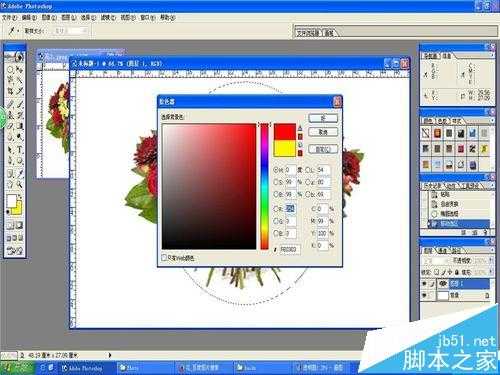The width and height of the screenshot is (500, 375).
Task: Open the Layers panel flyout menu arrow
Action: click(x=492, y=250)
